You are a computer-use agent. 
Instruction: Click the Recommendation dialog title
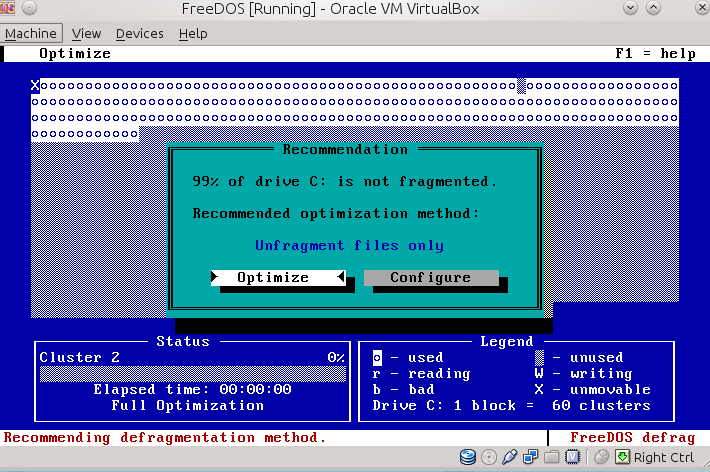tap(345, 149)
